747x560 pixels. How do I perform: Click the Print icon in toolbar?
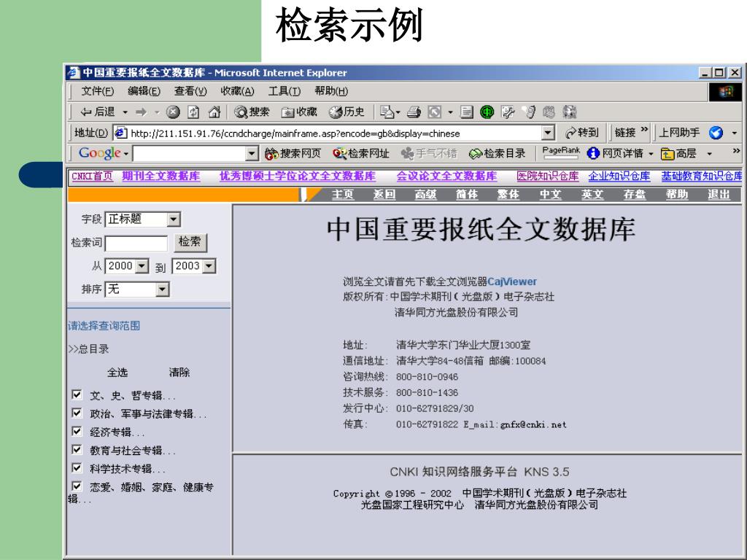click(x=414, y=112)
